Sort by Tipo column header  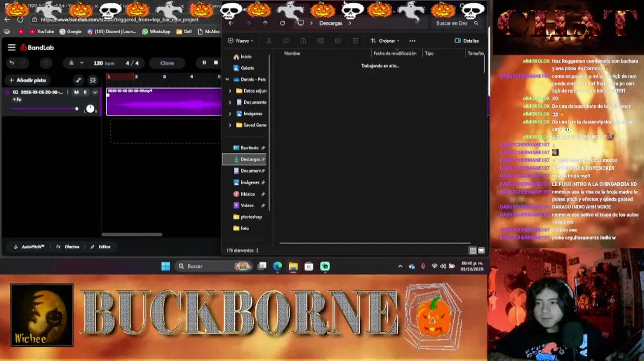pyautogui.click(x=429, y=53)
